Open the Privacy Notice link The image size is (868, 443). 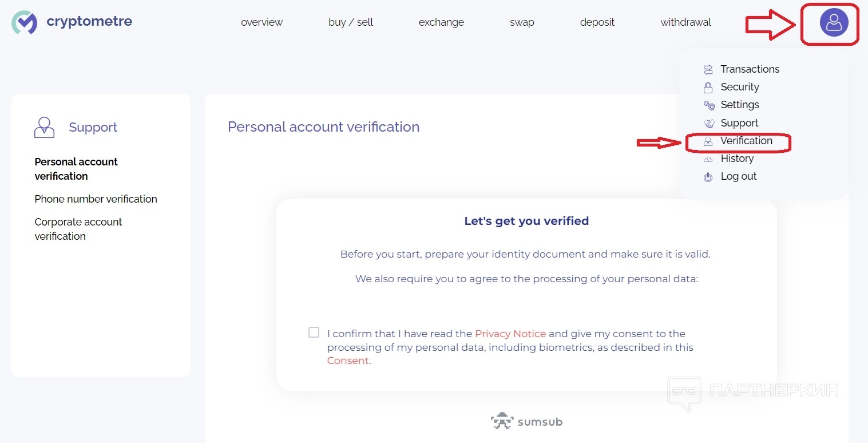click(510, 334)
